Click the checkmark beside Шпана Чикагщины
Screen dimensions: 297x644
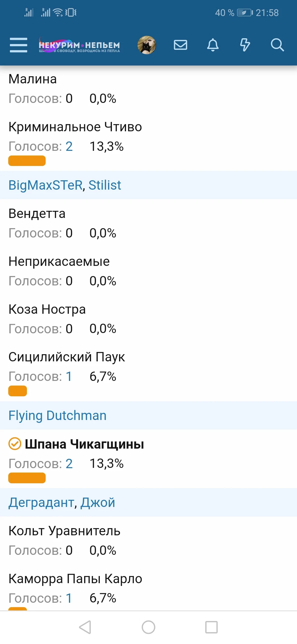15,444
